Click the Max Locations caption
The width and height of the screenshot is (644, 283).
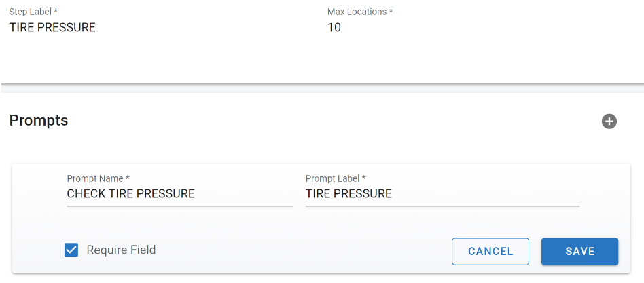(x=360, y=12)
